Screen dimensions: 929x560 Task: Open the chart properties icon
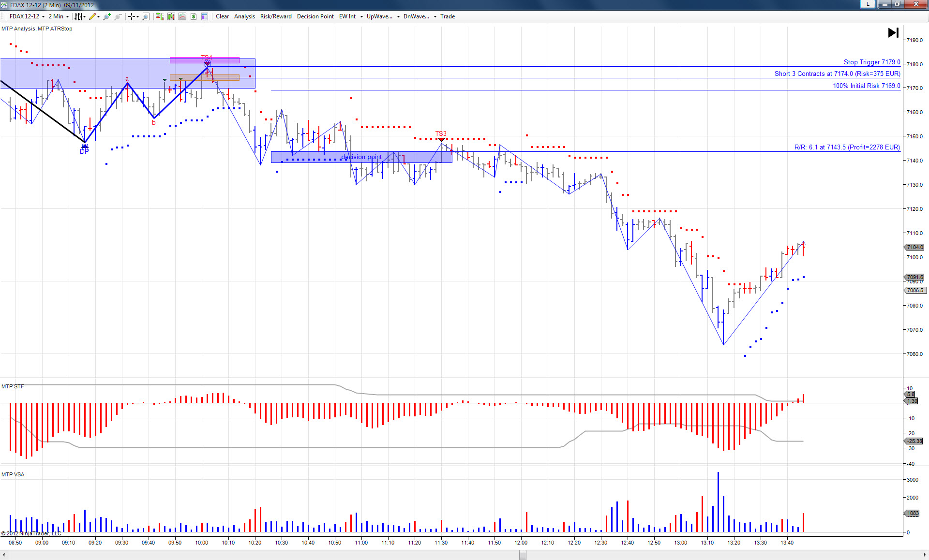coord(205,16)
